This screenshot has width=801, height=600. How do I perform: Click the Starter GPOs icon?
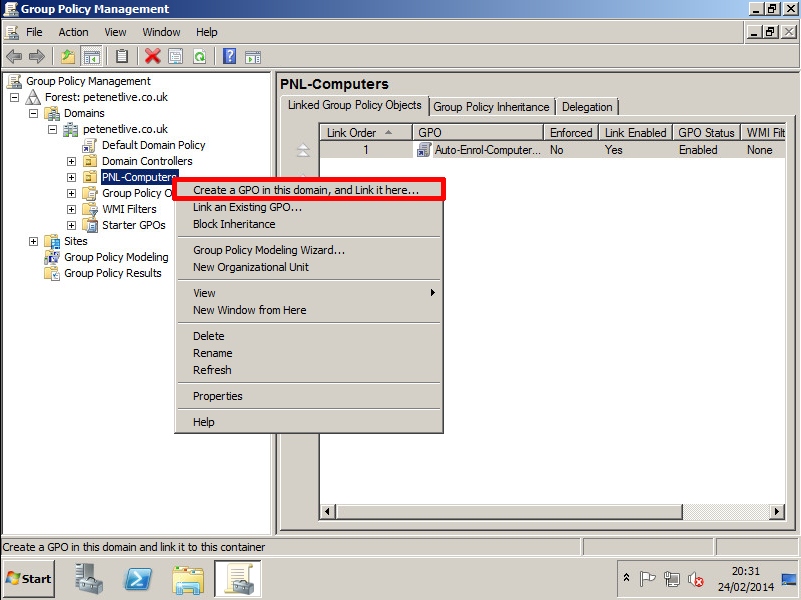click(90, 225)
